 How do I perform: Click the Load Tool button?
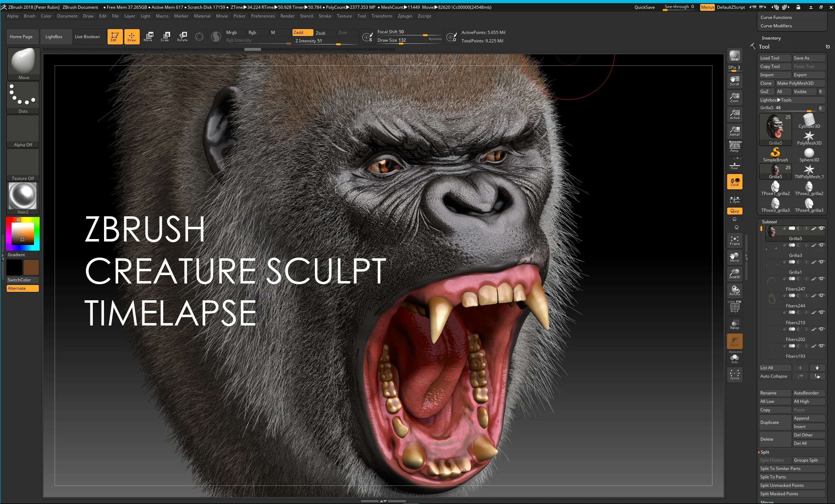tap(775, 58)
